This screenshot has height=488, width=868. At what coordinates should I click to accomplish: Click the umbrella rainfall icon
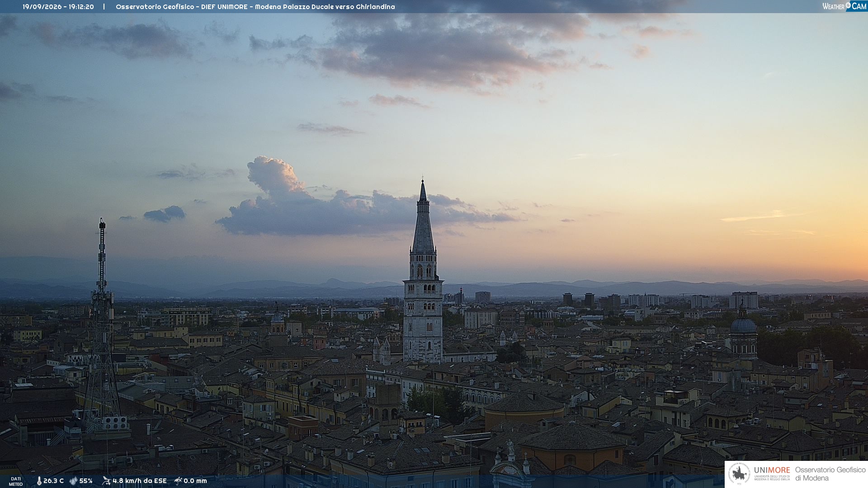(x=178, y=481)
